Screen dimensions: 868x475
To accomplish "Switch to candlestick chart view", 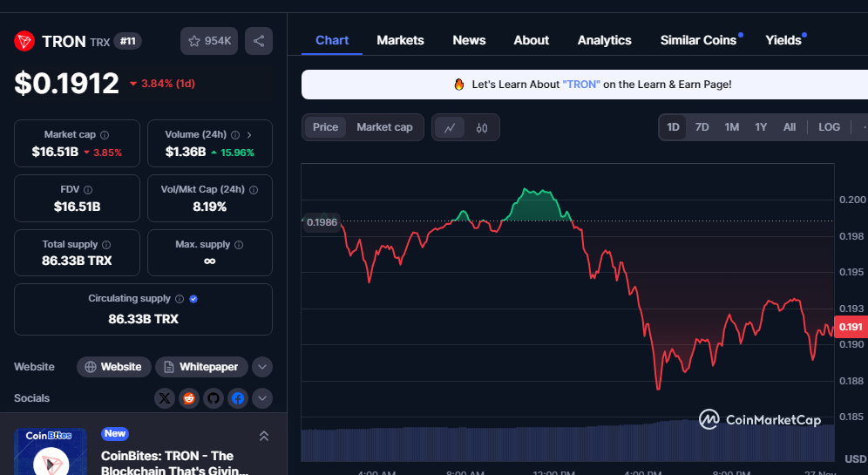I will click(x=482, y=128).
